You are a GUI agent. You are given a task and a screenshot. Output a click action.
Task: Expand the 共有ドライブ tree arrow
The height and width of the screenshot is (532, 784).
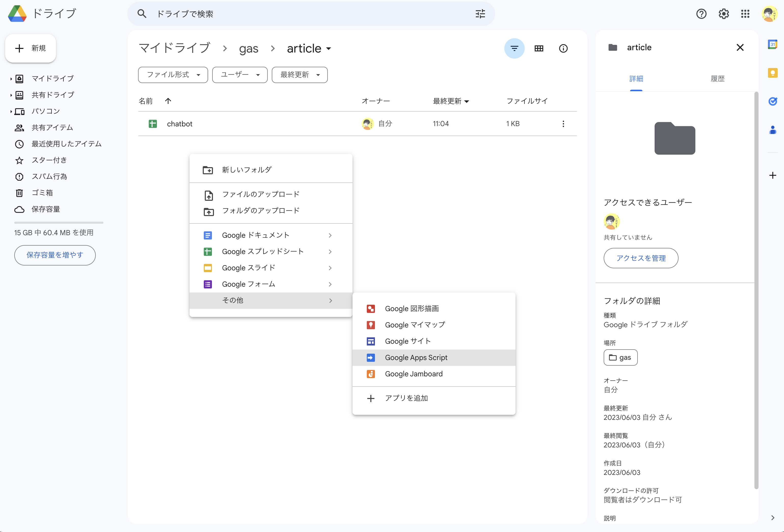[x=11, y=95]
